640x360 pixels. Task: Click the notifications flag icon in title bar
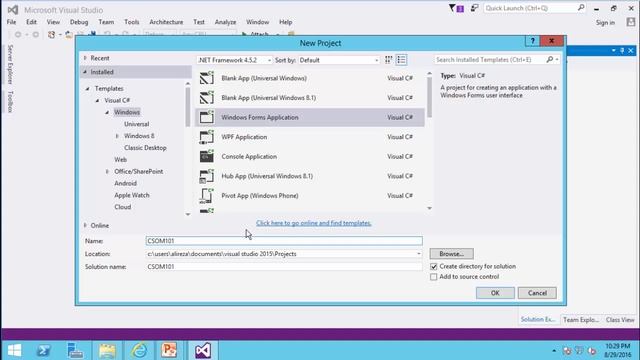tap(456, 8)
